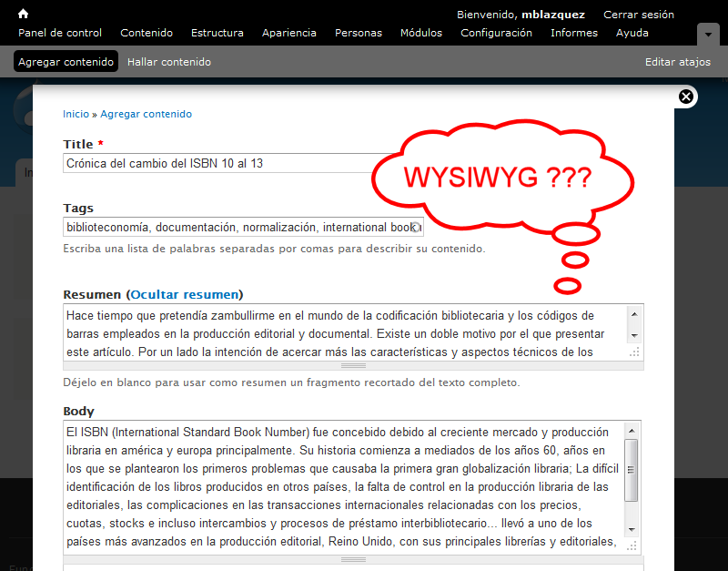Click the home icon in admin toolbar
This screenshot has height=571, width=728.
point(24,14)
